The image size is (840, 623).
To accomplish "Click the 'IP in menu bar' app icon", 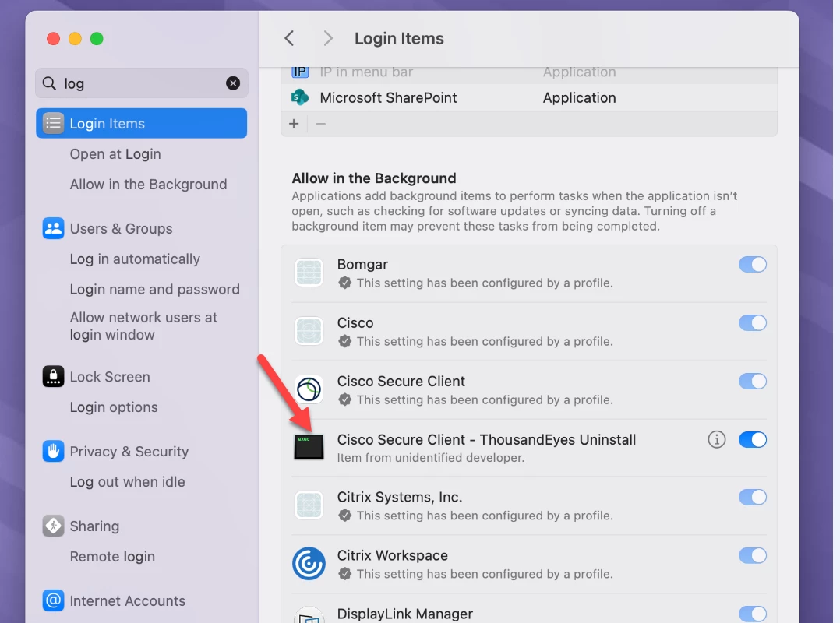I will coord(300,72).
